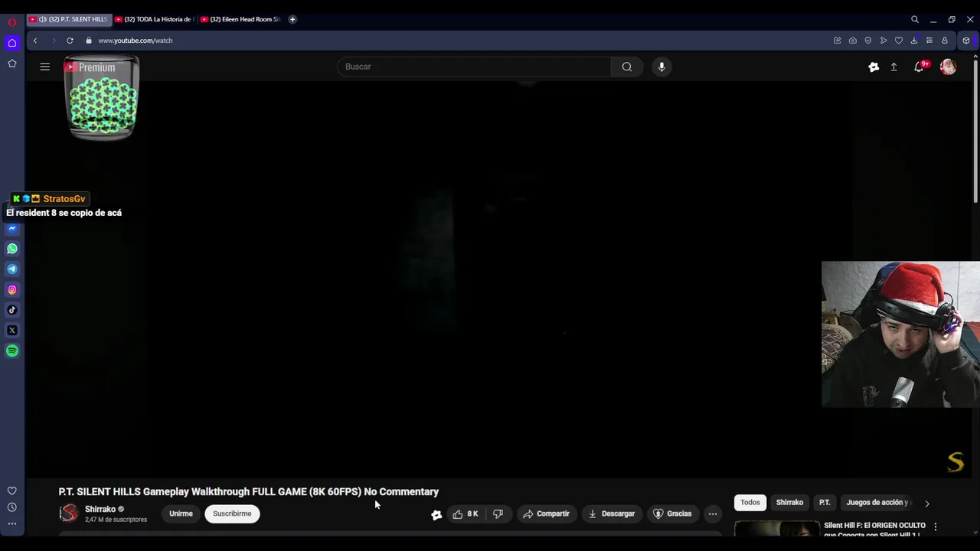View site info via padlock icon
The width and height of the screenshot is (980, 551).
tap(89, 41)
